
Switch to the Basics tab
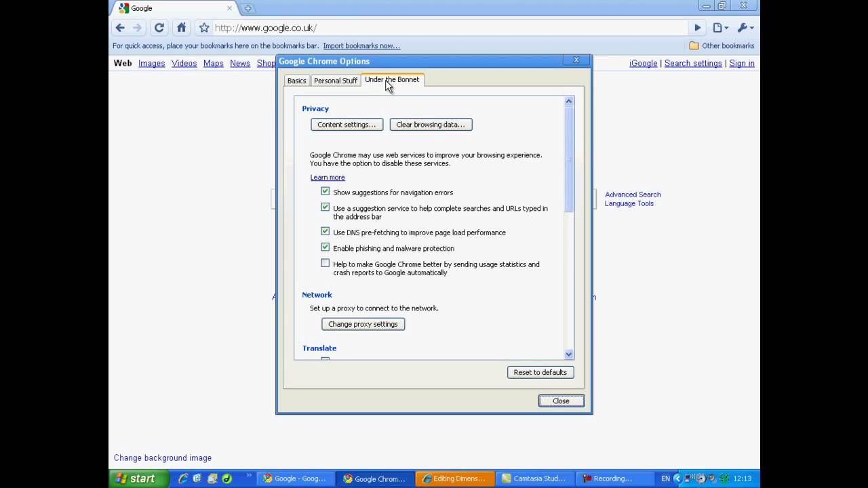click(296, 81)
